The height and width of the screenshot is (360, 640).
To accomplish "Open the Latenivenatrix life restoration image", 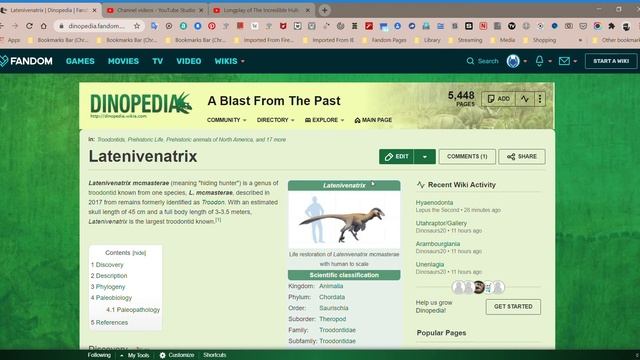I will [344, 220].
